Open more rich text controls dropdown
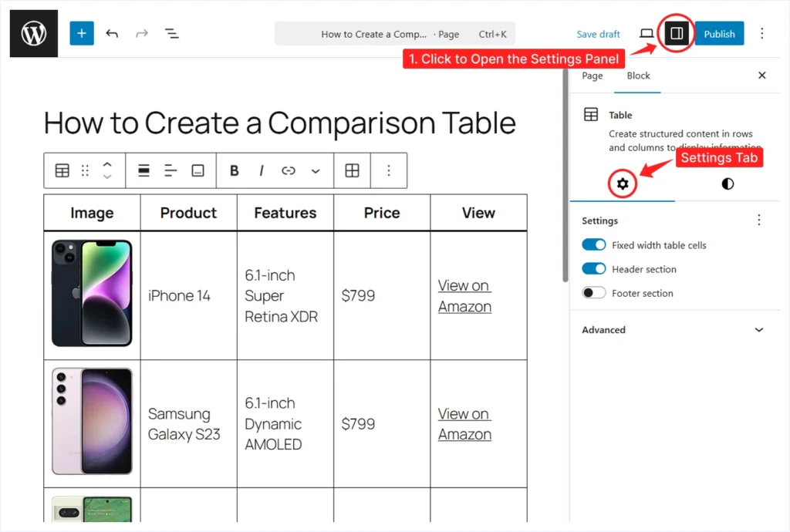Image resolution: width=790 pixels, height=532 pixels. tap(316, 170)
